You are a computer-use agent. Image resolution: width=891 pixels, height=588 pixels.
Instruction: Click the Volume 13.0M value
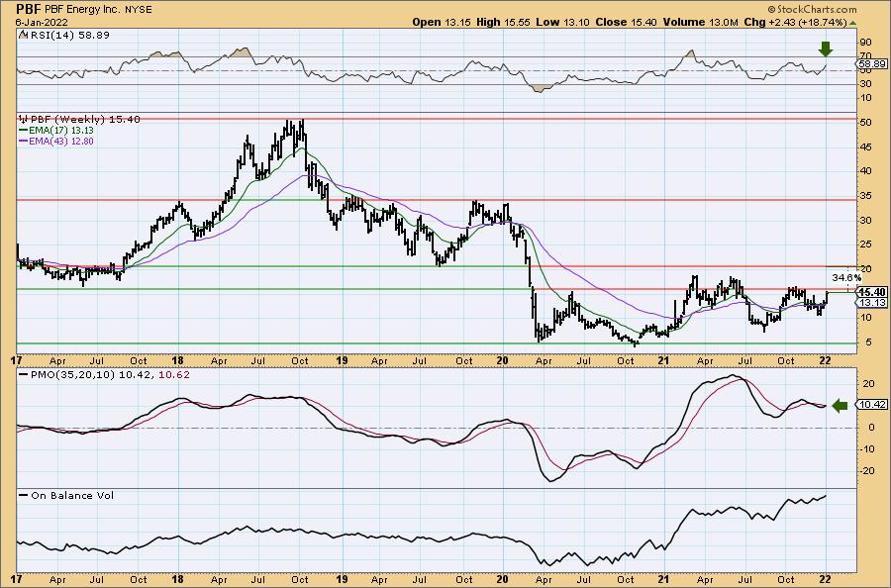(701, 22)
